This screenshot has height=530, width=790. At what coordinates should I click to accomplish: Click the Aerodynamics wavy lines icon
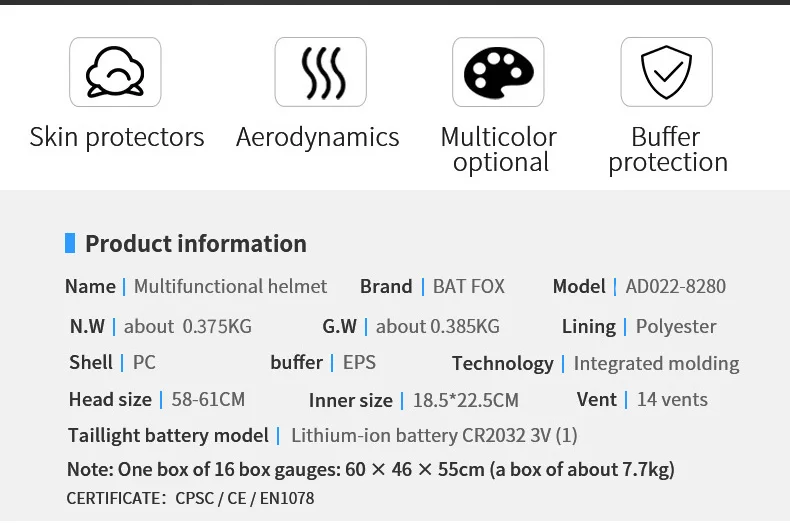click(x=320, y=72)
